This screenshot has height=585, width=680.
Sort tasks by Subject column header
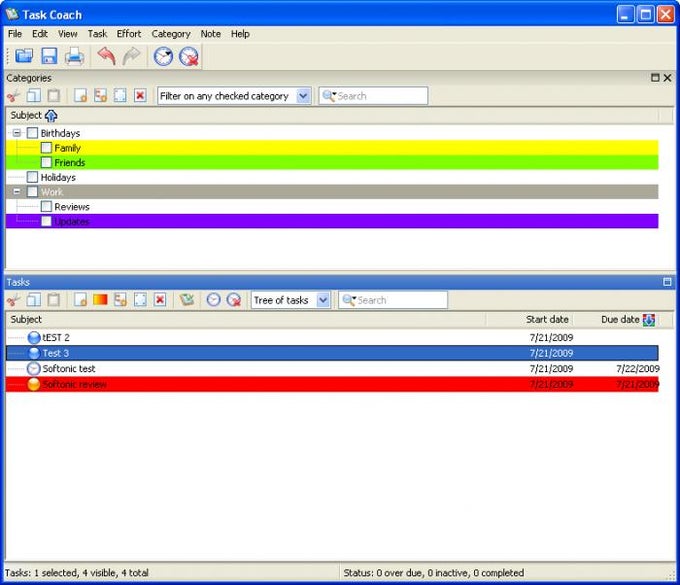pyautogui.click(x=246, y=320)
